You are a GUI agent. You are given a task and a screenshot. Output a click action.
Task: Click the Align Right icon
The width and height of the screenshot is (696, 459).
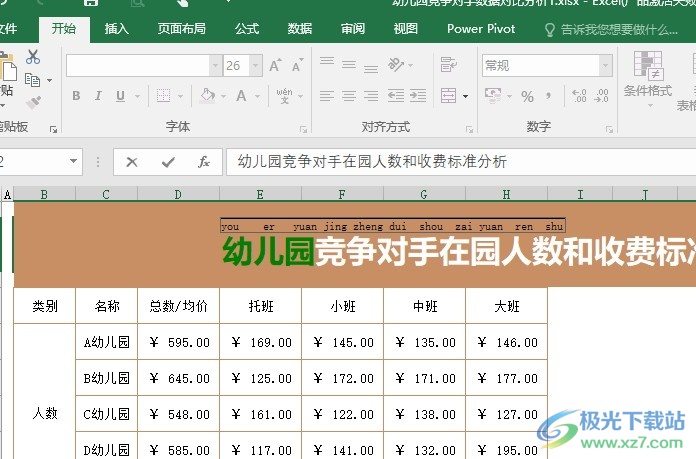click(x=371, y=95)
